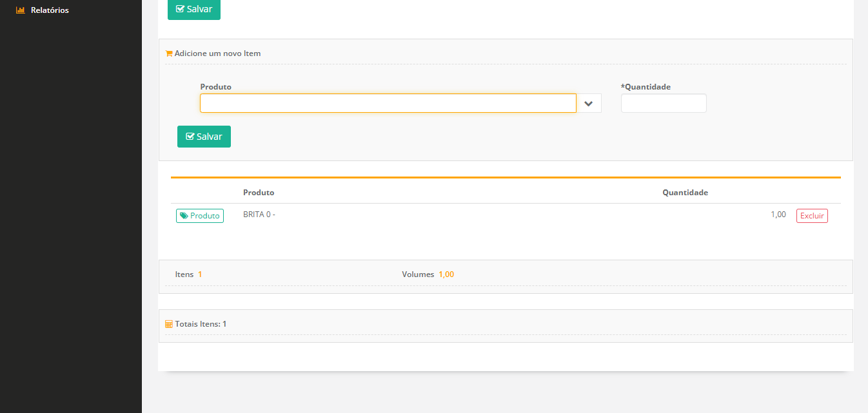The height and width of the screenshot is (413, 868).
Task: Click the Quantidade column header
Action: (x=685, y=193)
